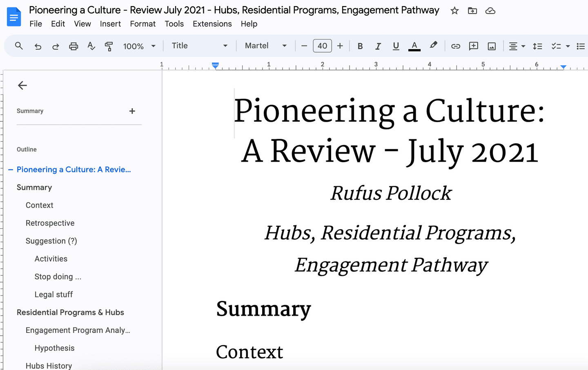The width and height of the screenshot is (588, 370).
Task: Open the print dialog
Action: [73, 46]
